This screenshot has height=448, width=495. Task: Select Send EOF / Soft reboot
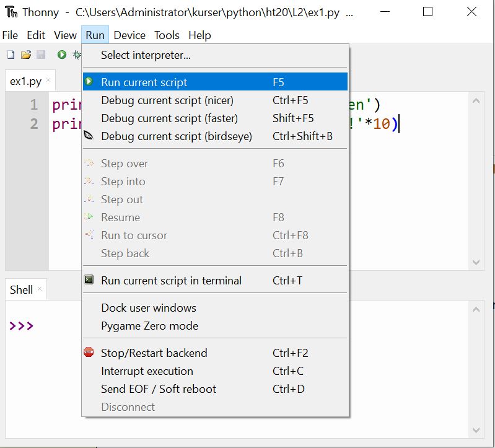coord(215,389)
